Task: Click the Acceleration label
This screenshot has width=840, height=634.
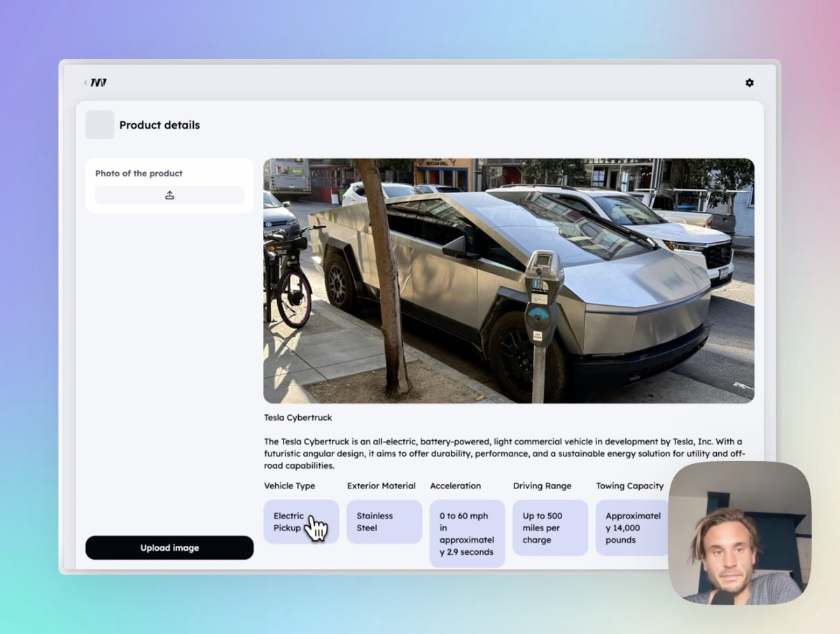Action: click(456, 486)
